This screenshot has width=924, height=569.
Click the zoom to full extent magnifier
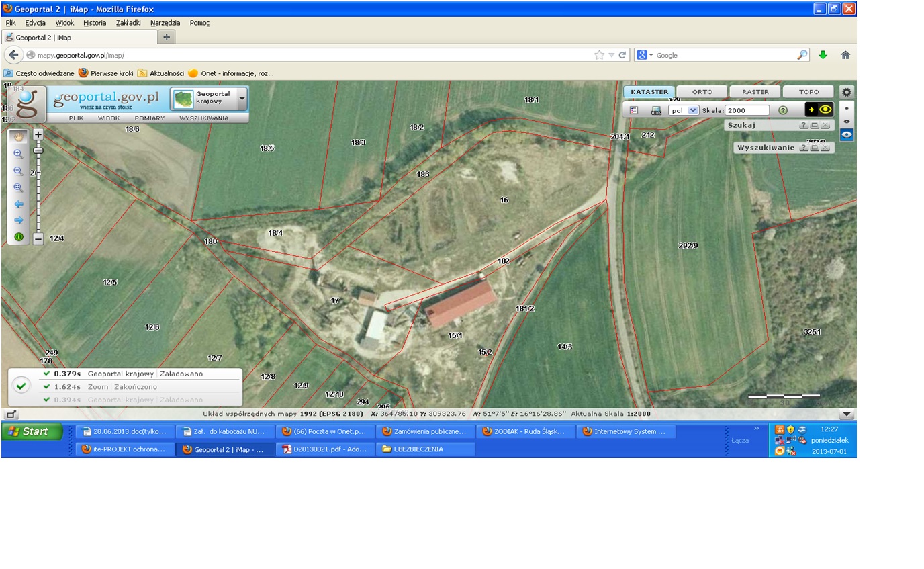click(x=18, y=188)
